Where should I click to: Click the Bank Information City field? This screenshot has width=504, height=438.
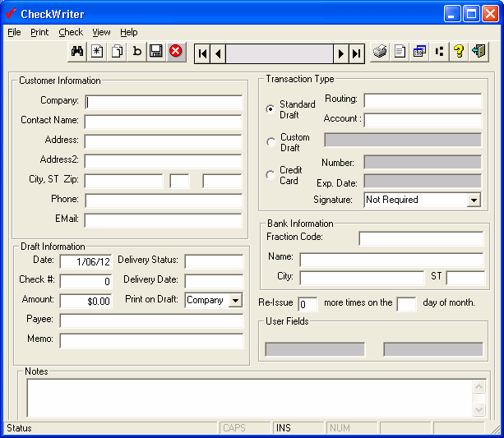(x=362, y=278)
